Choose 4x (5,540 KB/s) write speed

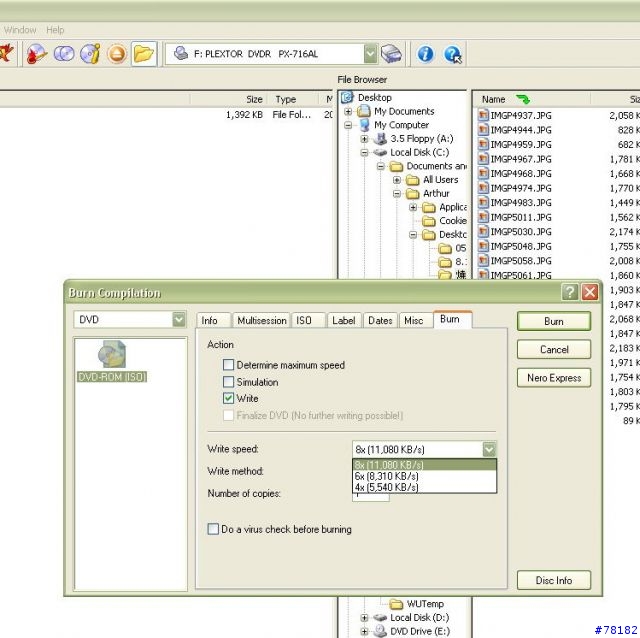[424, 487]
